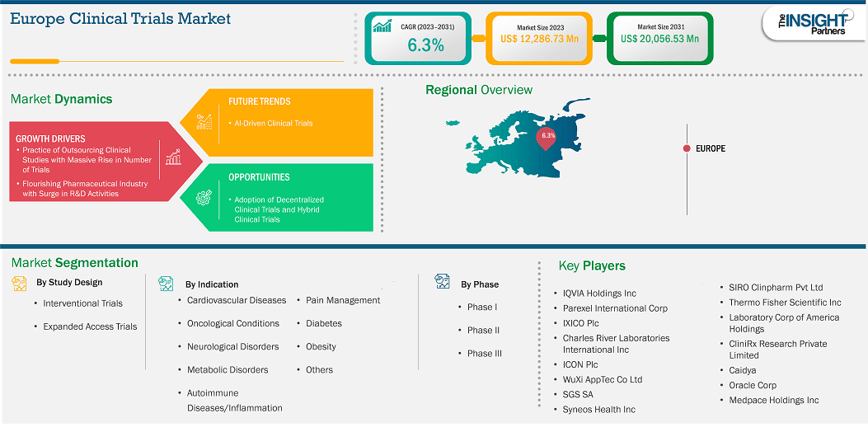This screenshot has width=868, height=432.
Task: Click 'Medpace Holdings Inc' key player
Action: (x=774, y=401)
